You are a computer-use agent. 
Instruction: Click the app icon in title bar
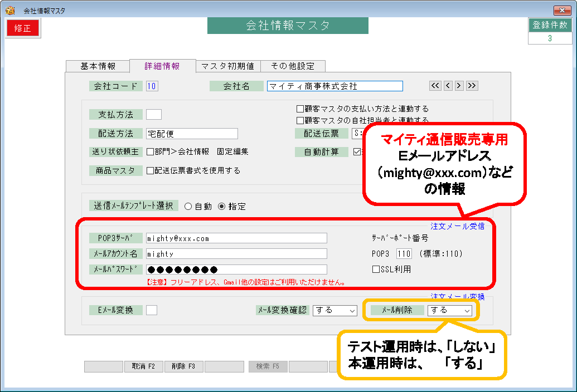coord(9,11)
